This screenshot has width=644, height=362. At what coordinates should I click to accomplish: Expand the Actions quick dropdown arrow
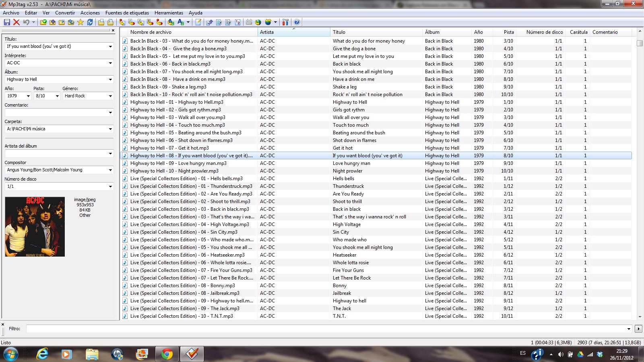tap(188, 22)
